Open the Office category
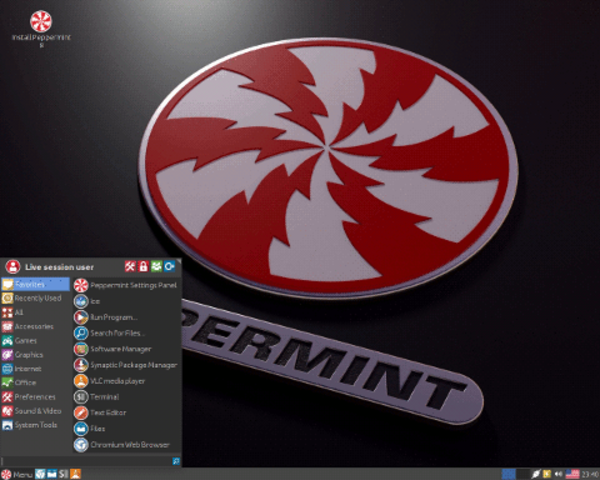The image size is (600, 480). (36, 383)
